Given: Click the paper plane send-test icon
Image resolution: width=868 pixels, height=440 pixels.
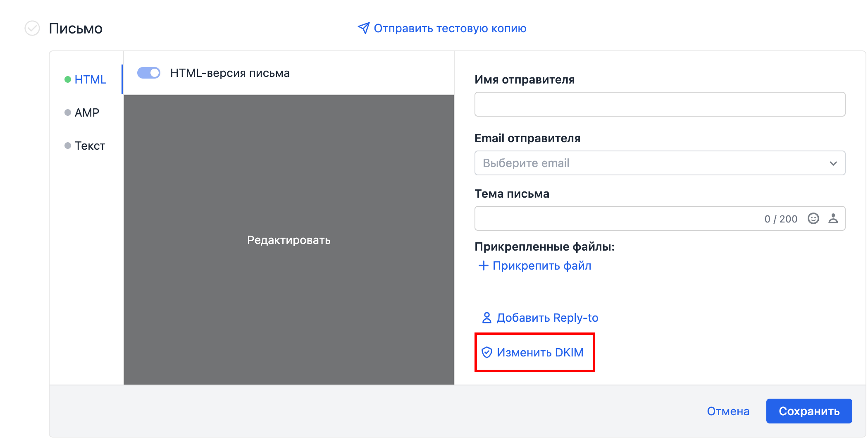Looking at the screenshot, I should (362, 28).
